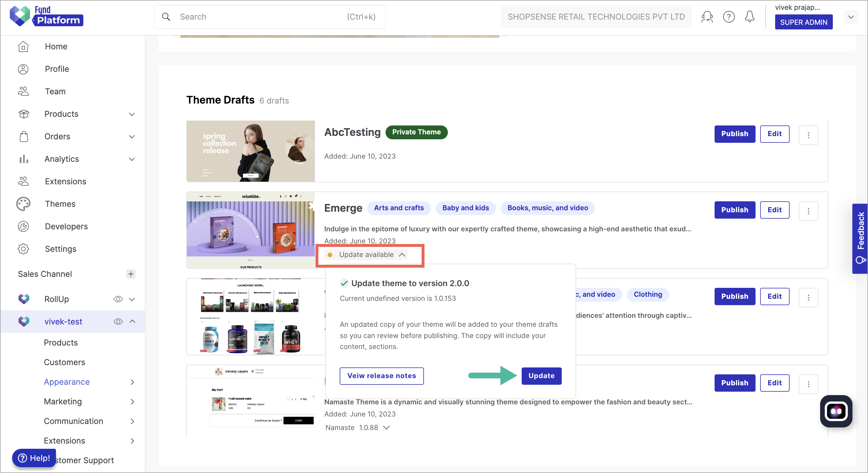Click the Extensions sidebar icon
868x473 pixels.
tap(23, 181)
